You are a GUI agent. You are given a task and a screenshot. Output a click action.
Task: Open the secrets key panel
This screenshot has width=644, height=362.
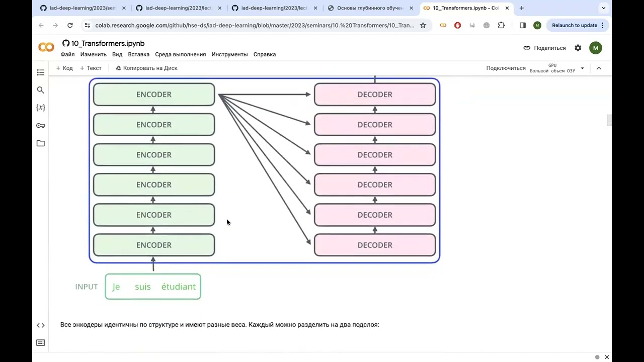point(41,126)
